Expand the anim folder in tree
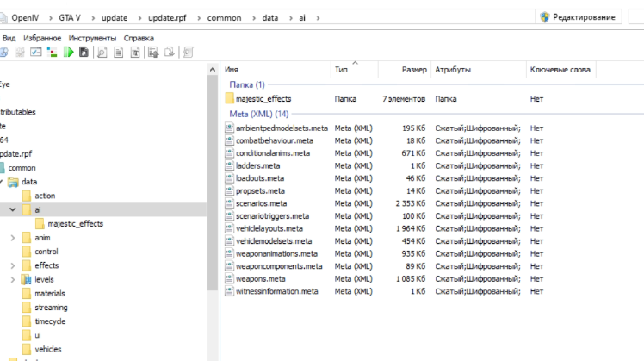 (13, 238)
